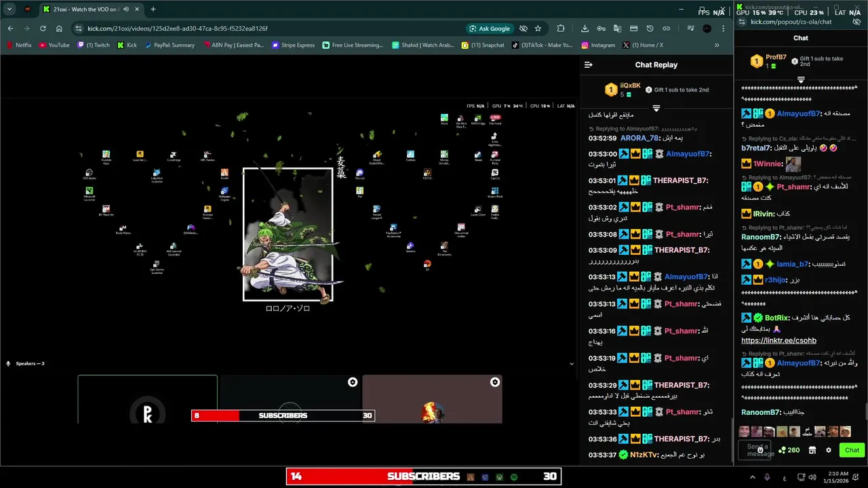Open the Home / X bookmark
This screenshot has height=488, width=868.
tap(642, 45)
